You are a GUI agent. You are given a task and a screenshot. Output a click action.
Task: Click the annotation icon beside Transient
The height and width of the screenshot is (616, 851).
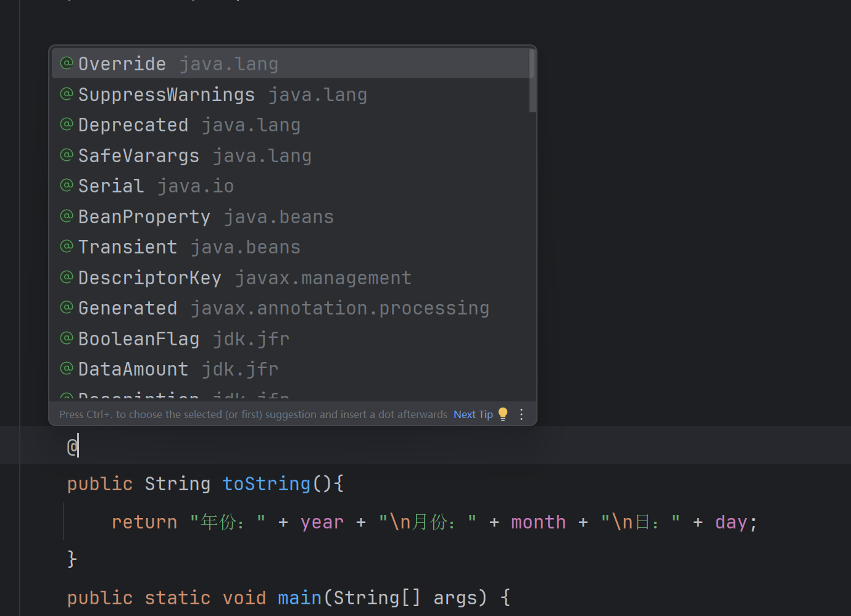(67, 246)
